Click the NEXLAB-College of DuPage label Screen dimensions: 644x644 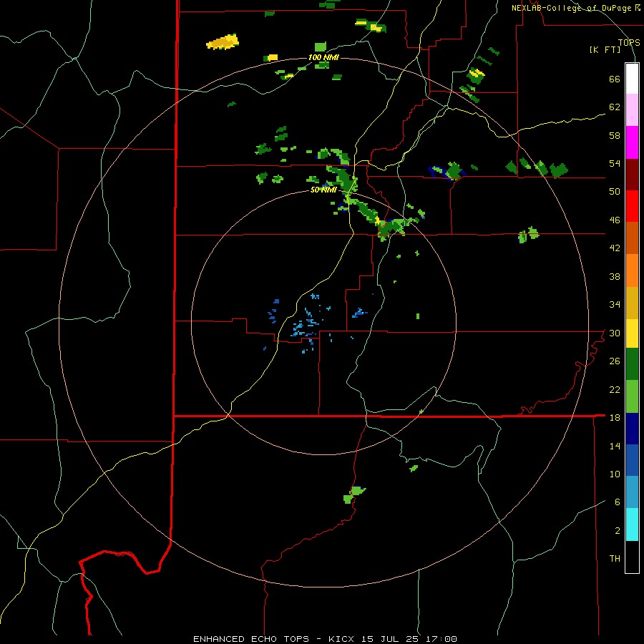tap(573, 8)
